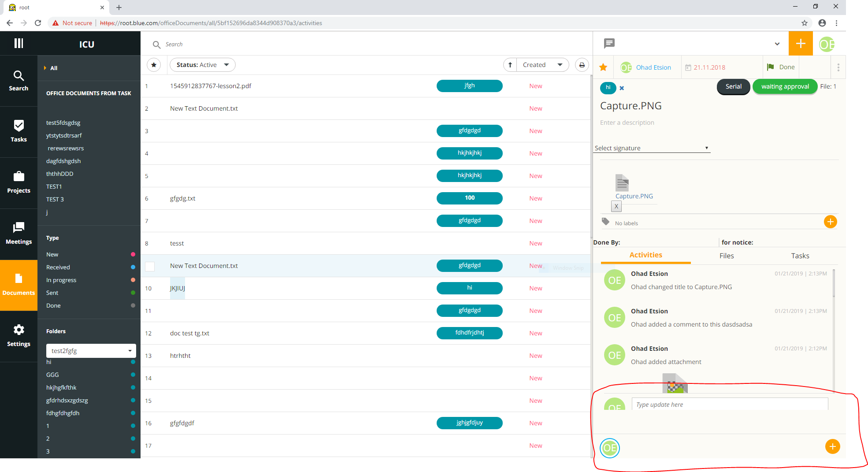The width and height of the screenshot is (868, 472).
Task: Print the document list
Action: click(x=582, y=65)
